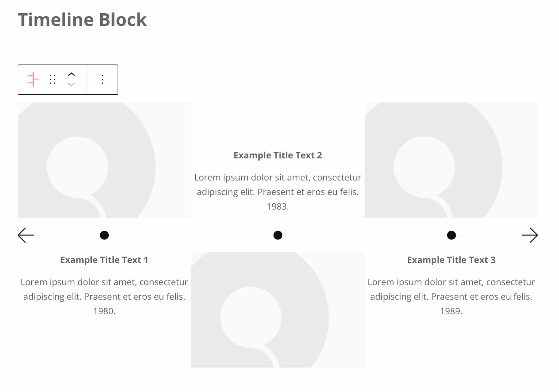Edit the Example Title Text 1 heading

(104, 260)
